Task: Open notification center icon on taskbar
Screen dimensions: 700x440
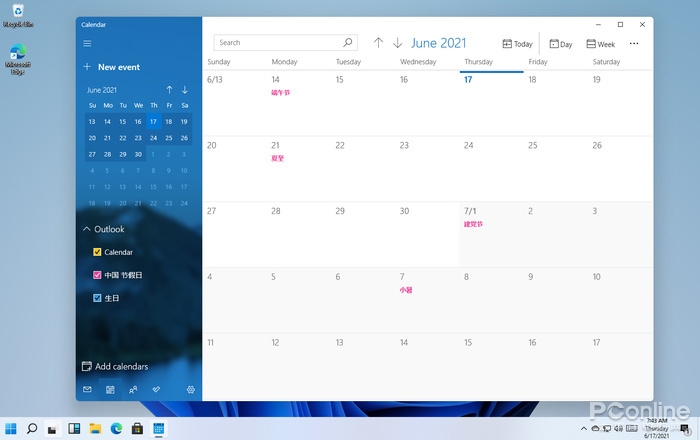Action: [x=685, y=429]
